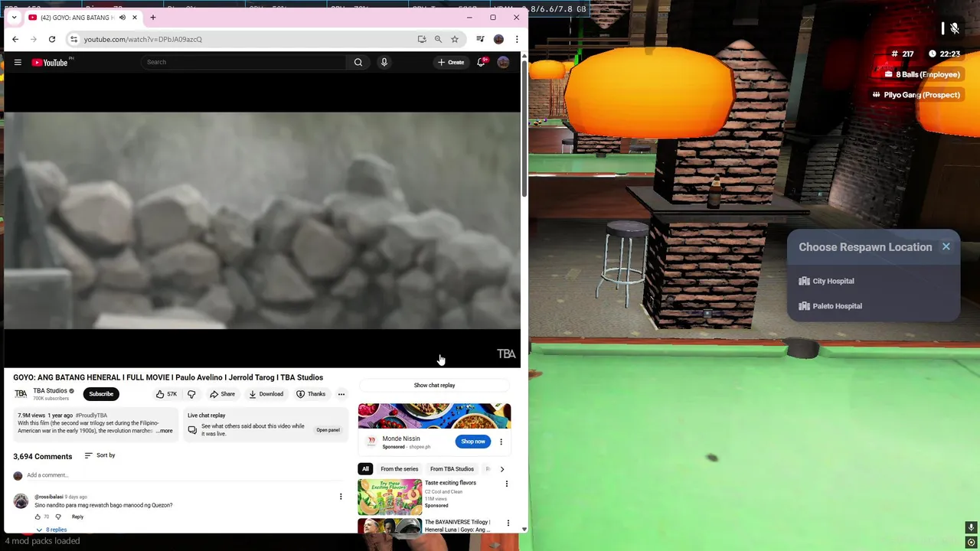Screen dimensions: 980x551
Task: Send Thanks to the creator
Action: tap(312, 394)
